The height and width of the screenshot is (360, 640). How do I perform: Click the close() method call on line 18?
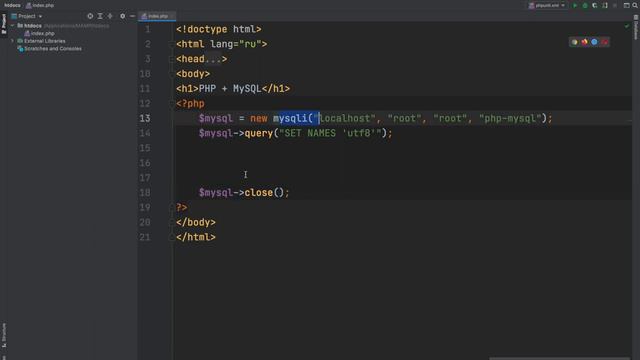click(x=264, y=193)
